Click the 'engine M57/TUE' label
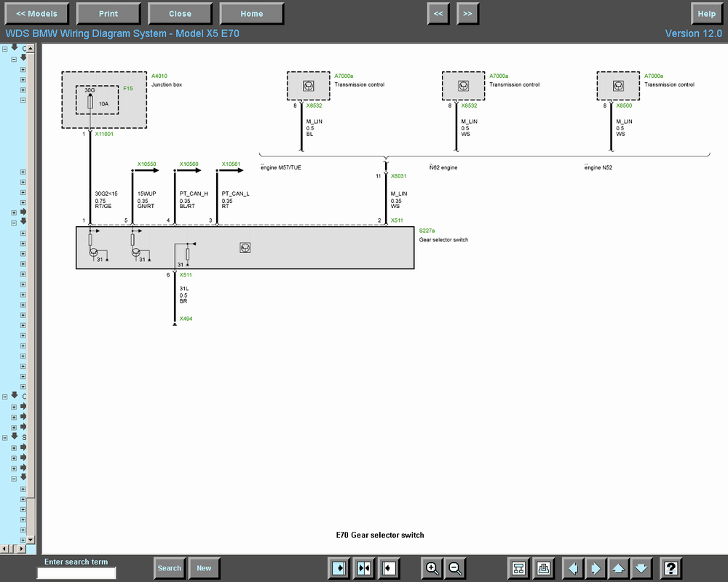 tap(281, 167)
